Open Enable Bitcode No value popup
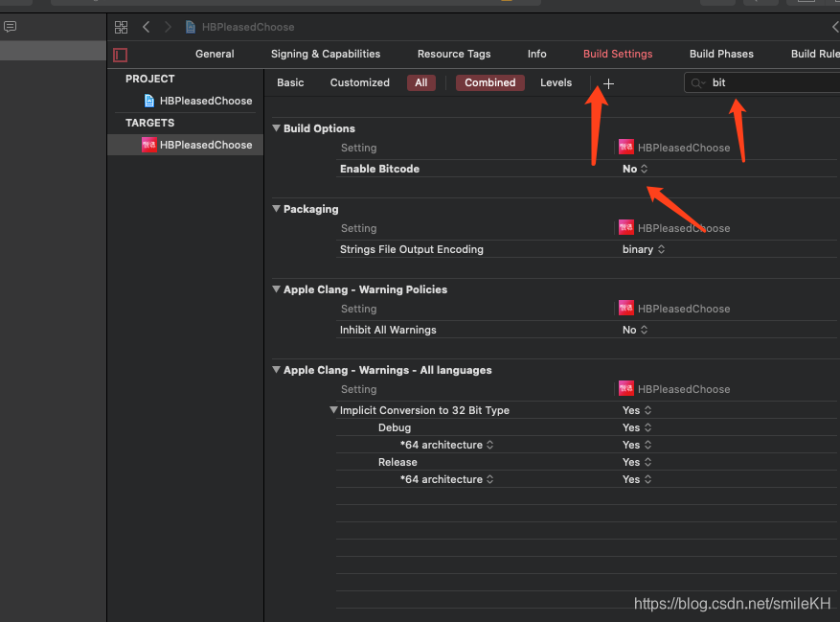 pos(635,169)
